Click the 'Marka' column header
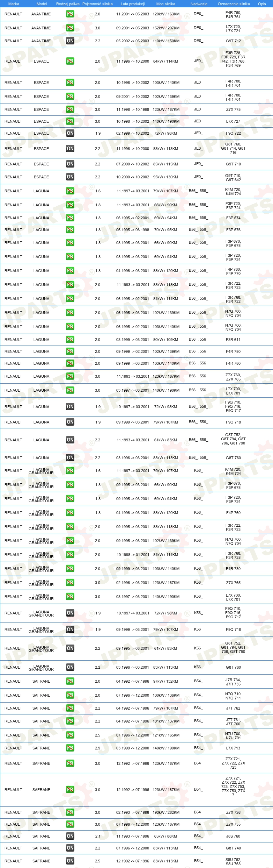Image resolution: width=273 pixels, height=868 pixels. click(14, 4)
